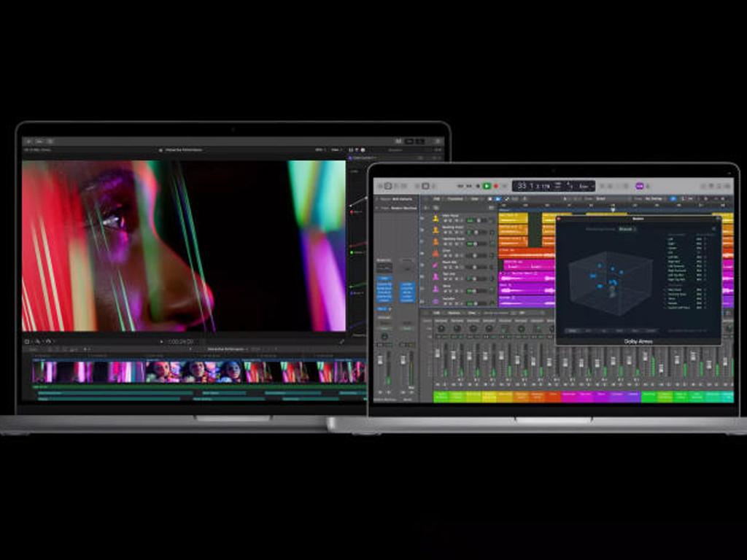Click the fullscreen icon under the video viewer
This screenshot has width=747, height=560.
pos(341,341)
